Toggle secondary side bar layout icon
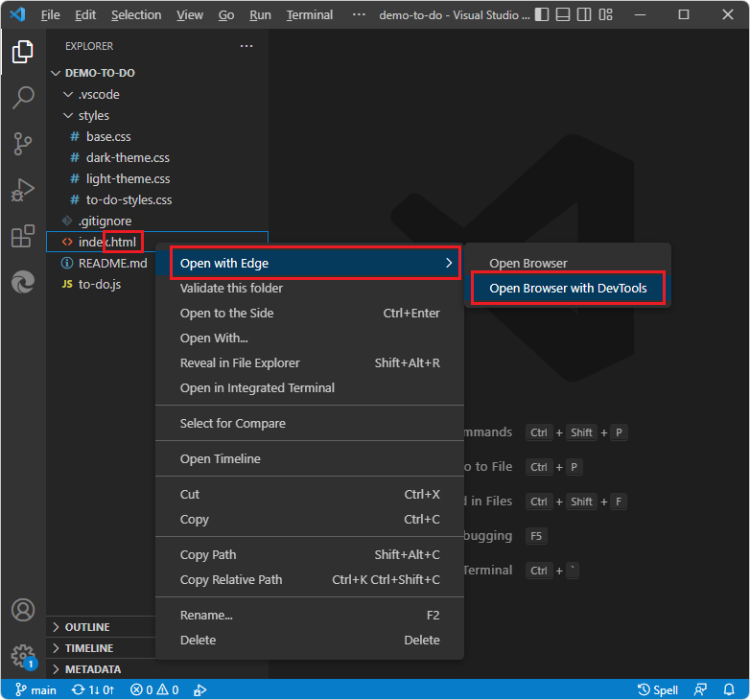This screenshot has height=700, width=750. (584, 14)
